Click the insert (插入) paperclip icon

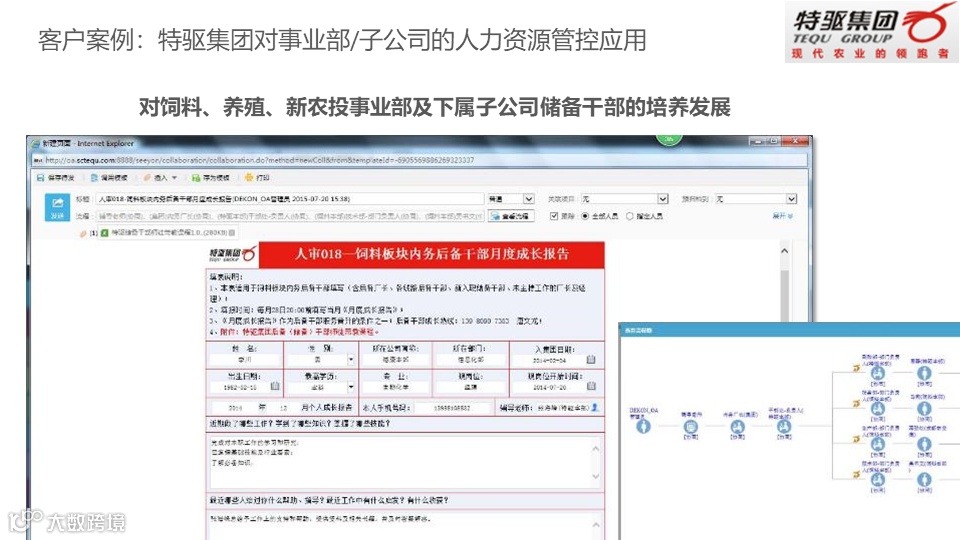[147, 178]
